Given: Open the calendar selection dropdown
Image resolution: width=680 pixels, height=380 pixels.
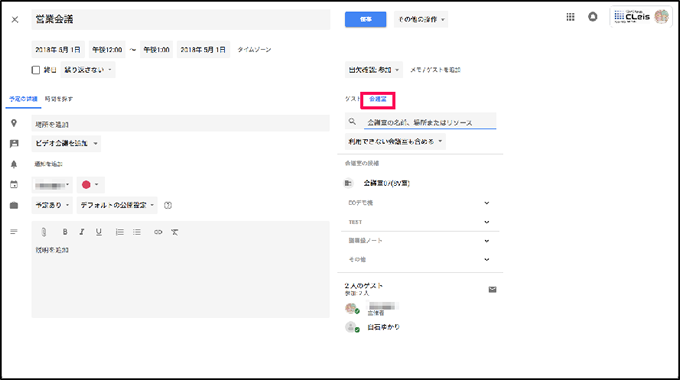Looking at the screenshot, I should (52, 185).
